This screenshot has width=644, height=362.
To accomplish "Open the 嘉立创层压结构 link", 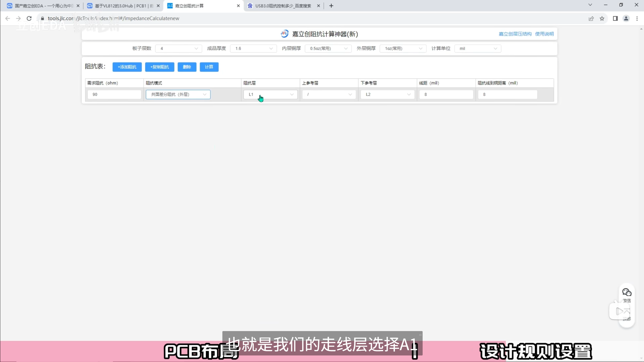I will pyautogui.click(x=515, y=34).
